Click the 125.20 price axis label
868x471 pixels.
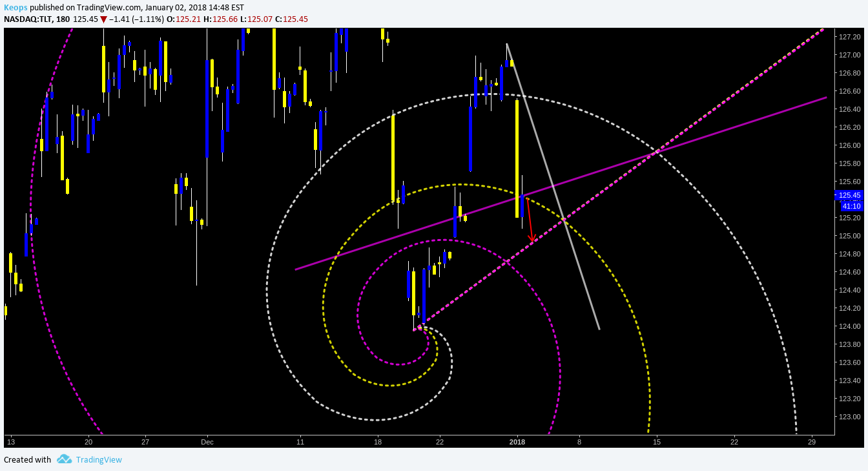tap(849, 218)
